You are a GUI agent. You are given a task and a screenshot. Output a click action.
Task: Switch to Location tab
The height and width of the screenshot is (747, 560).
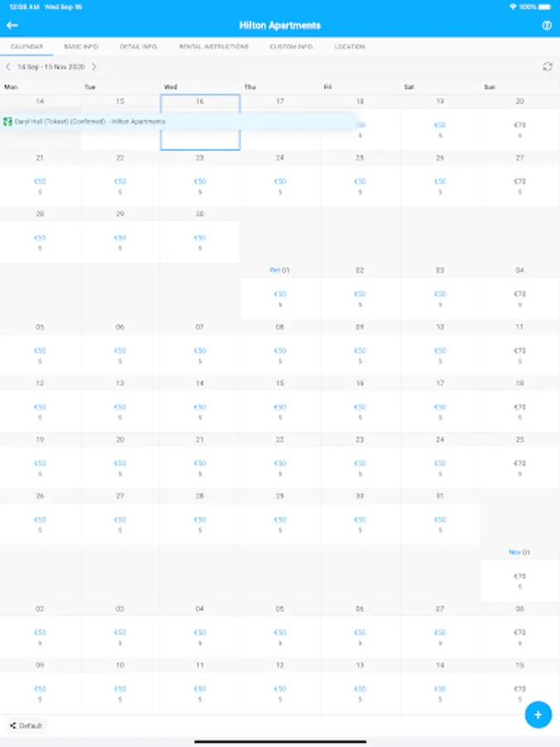(349, 46)
